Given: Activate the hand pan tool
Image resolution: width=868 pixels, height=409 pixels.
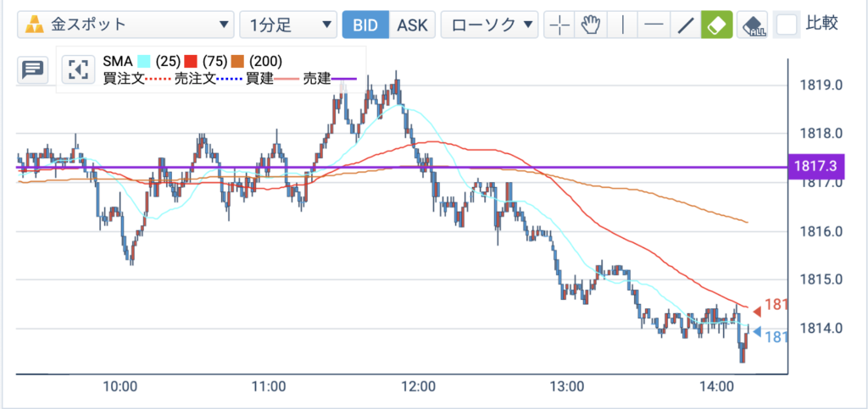Looking at the screenshot, I should coord(591,25).
